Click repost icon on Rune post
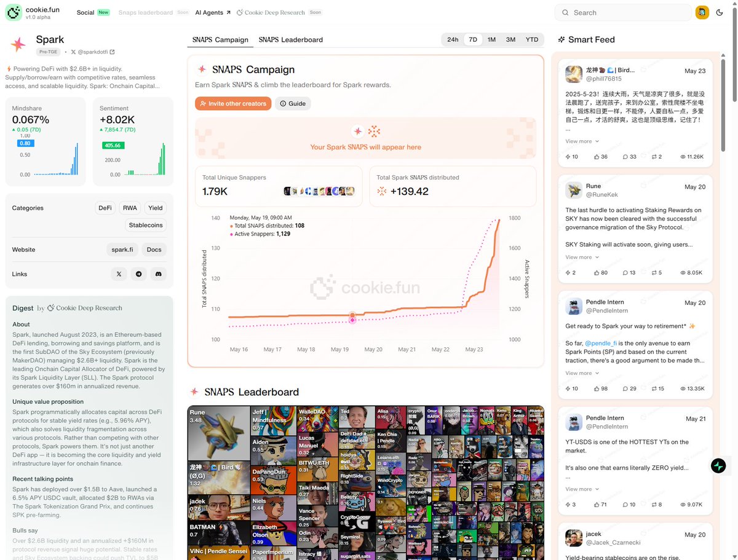 [x=654, y=273]
